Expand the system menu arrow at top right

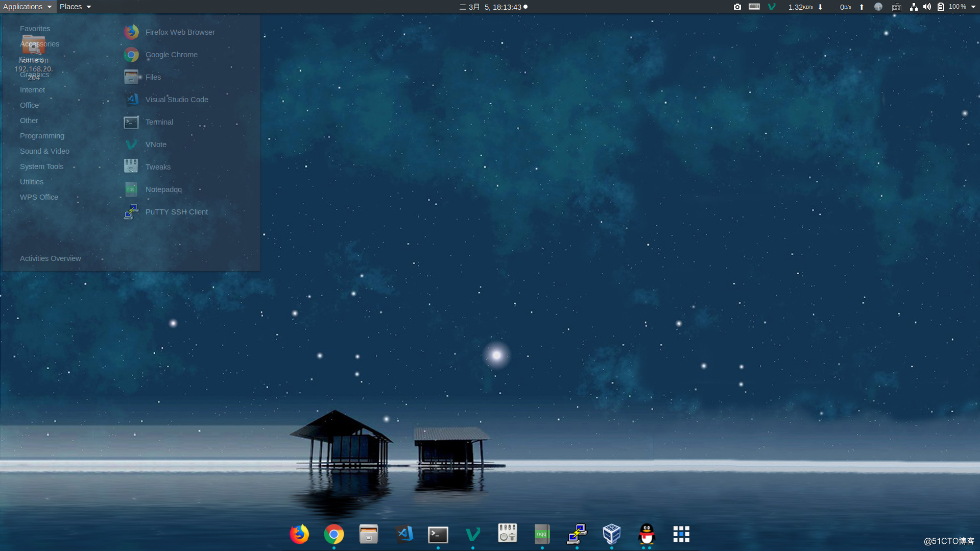973,7
